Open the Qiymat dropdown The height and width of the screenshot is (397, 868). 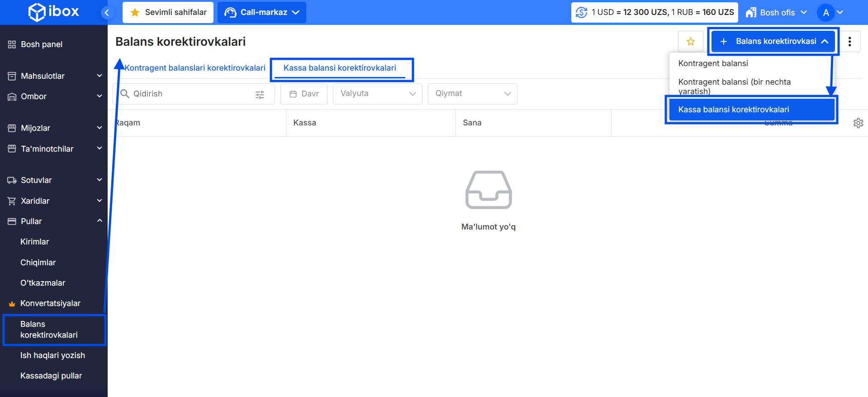point(472,94)
